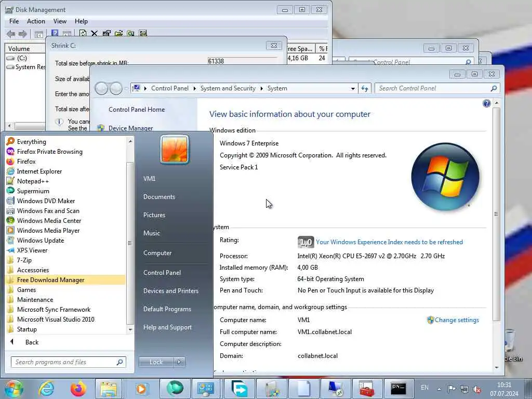Open Notepad++ from the programs list

pos(33,181)
